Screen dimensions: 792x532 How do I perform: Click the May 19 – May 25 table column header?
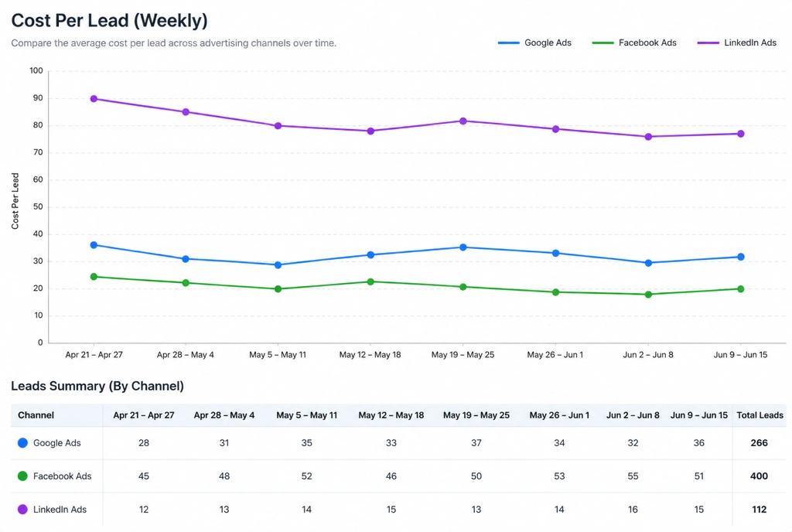pyautogui.click(x=476, y=415)
